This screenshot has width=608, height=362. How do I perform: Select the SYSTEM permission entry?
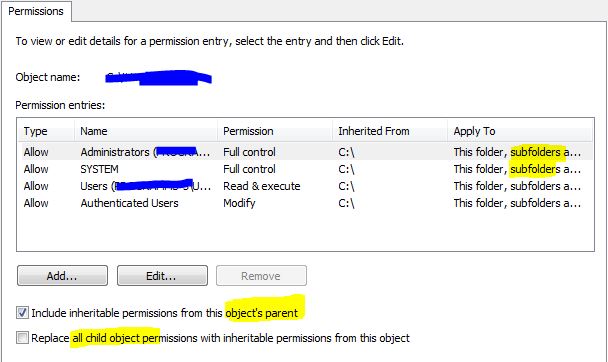tap(305, 169)
